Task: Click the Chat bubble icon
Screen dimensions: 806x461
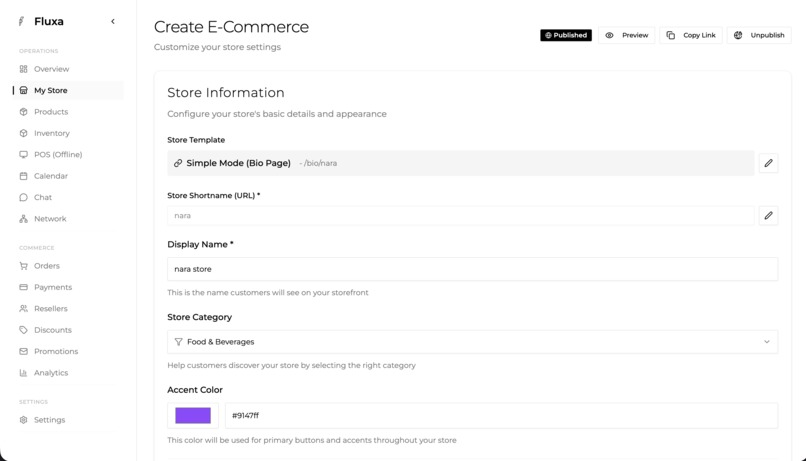Action: tap(23, 197)
